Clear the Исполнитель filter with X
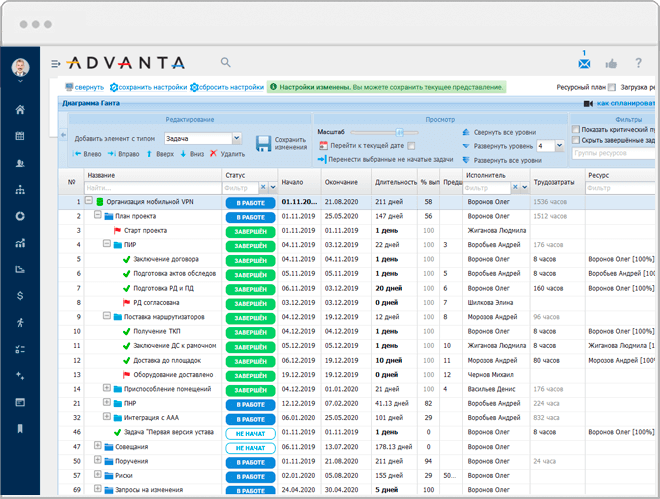This screenshot has height=499, width=660. coord(515,187)
